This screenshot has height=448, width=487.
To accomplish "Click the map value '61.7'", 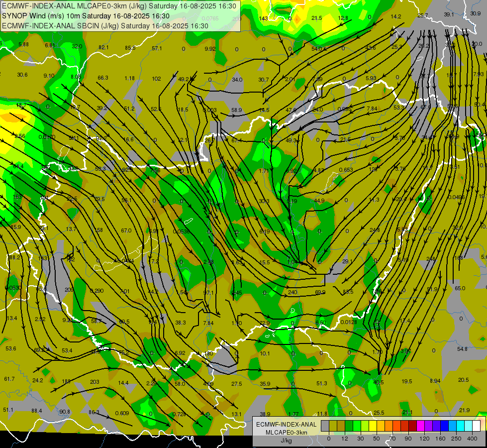I will point(9,379).
